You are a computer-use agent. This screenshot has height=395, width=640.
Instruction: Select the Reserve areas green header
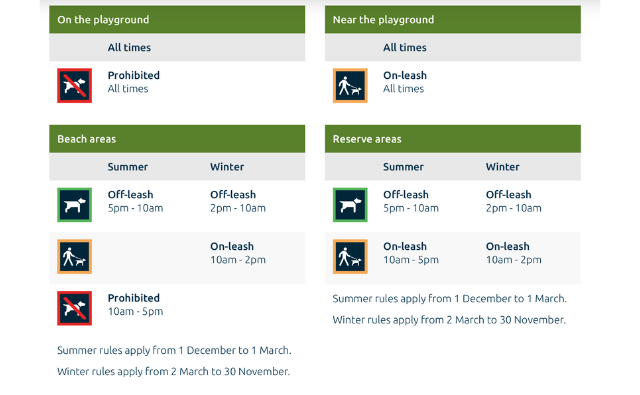click(x=453, y=139)
